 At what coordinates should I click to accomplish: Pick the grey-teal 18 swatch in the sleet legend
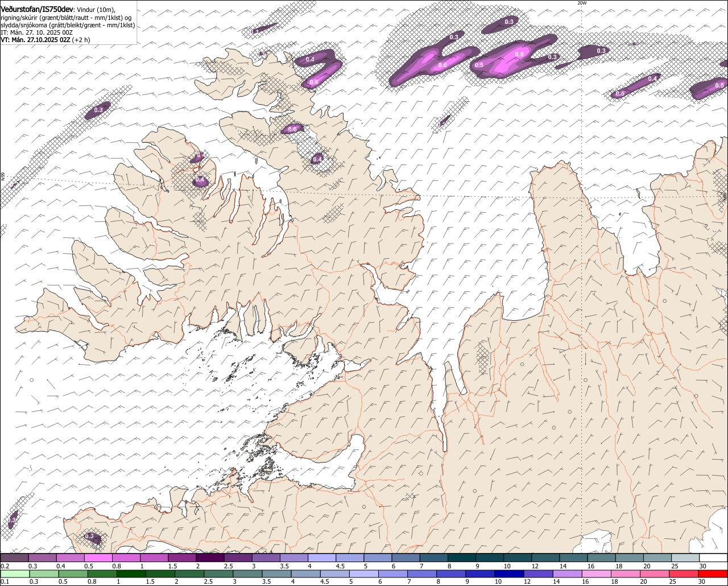pos(630,558)
